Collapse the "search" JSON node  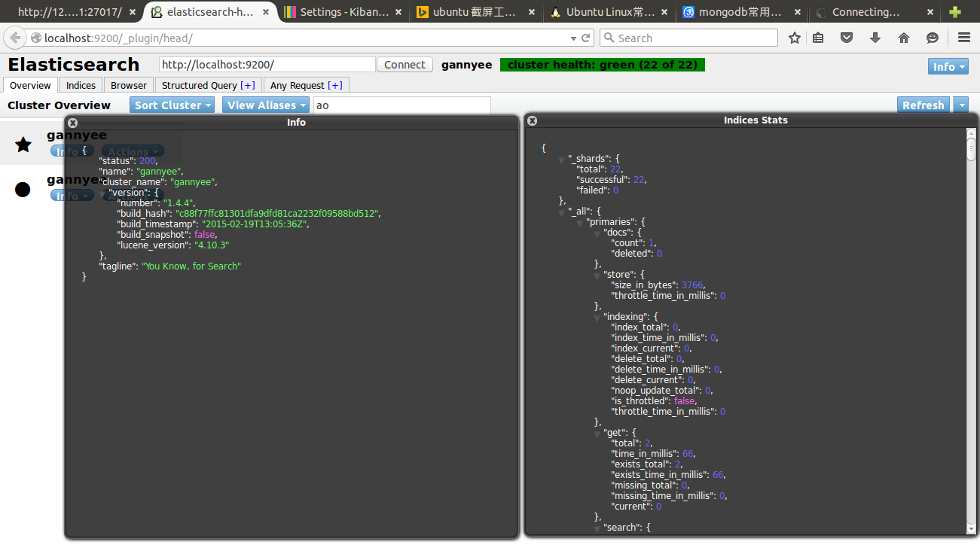pos(598,528)
